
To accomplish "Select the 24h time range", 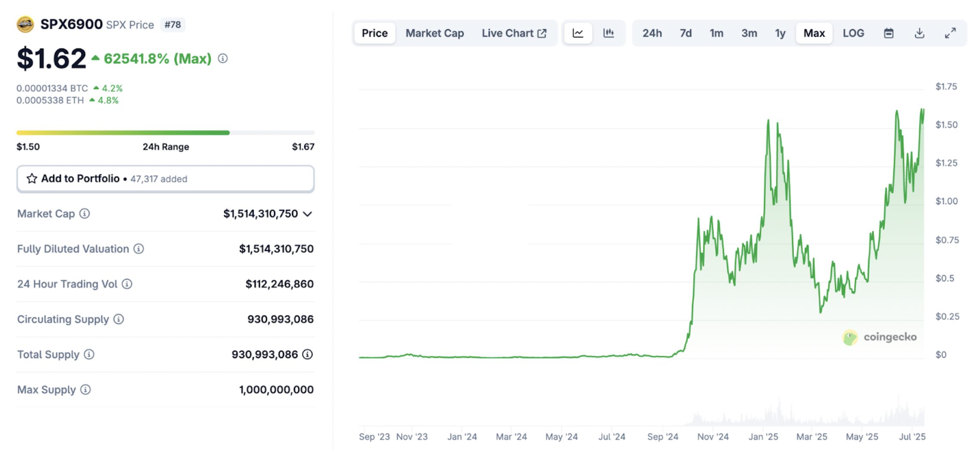I will (652, 33).
